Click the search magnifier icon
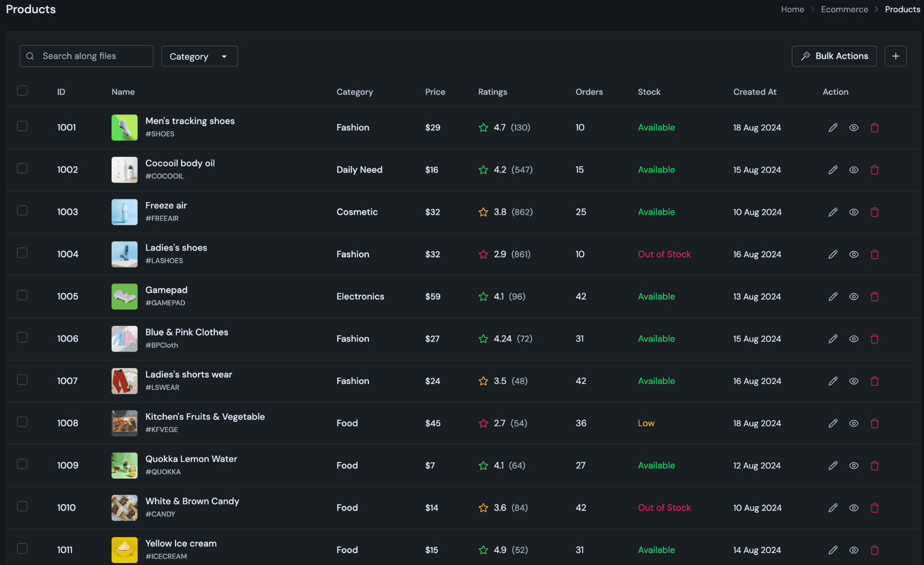 30,56
